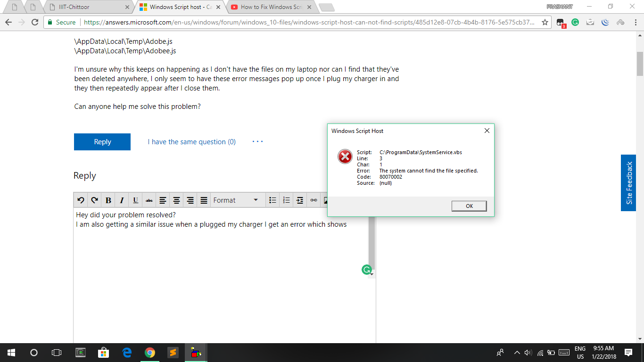
Task: Click the Grammarly icon in reply editor
Action: [x=366, y=270]
